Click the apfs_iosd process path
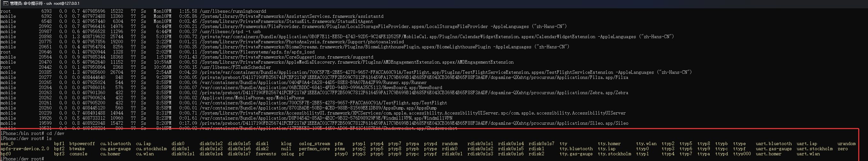This screenshot has height=161, width=868. [257, 52]
